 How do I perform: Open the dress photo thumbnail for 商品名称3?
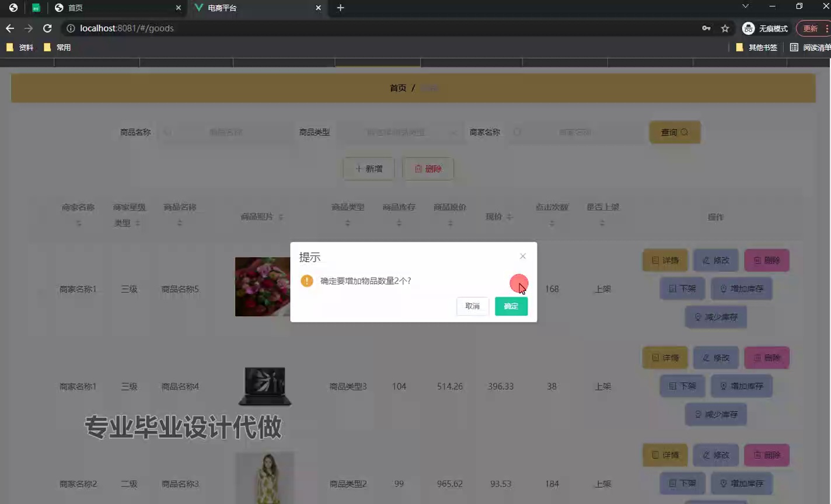[x=265, y=478]
